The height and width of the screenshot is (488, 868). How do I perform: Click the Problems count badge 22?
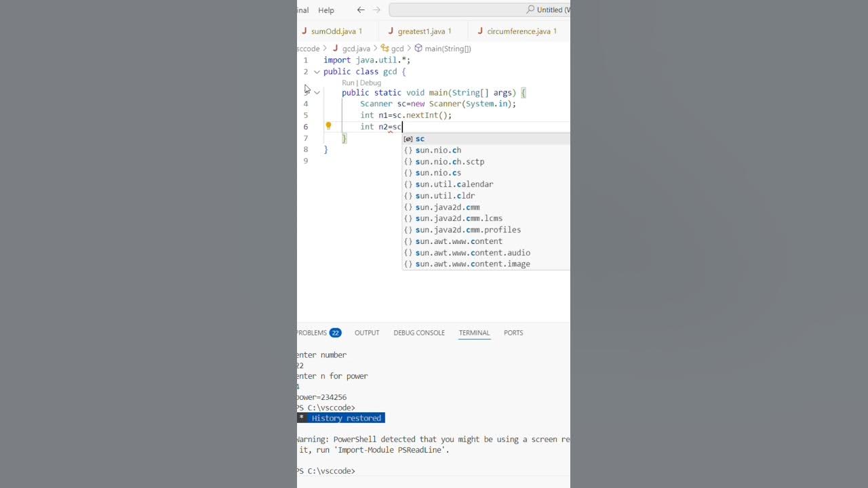click(335, 333)
